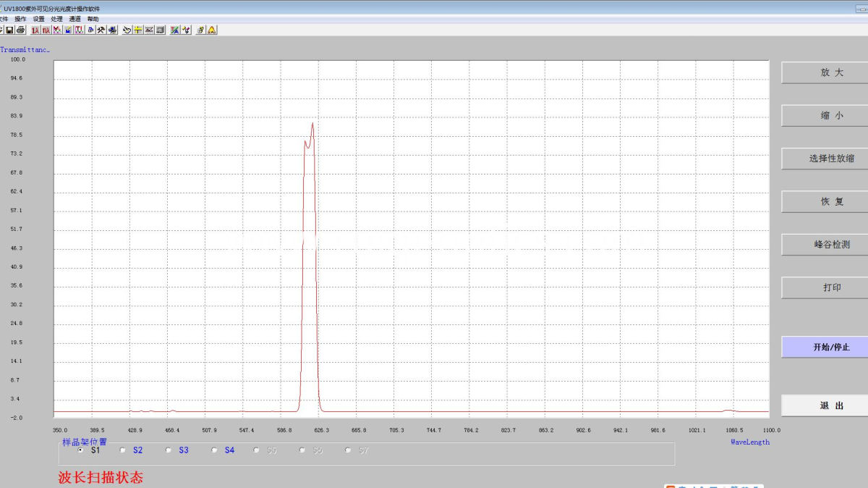The width and height of the screenshot is (868, 488).
Task: Toggle the T/A transmittance-absorbance icon
Action: pyautogui.click(x=175, y=30)
